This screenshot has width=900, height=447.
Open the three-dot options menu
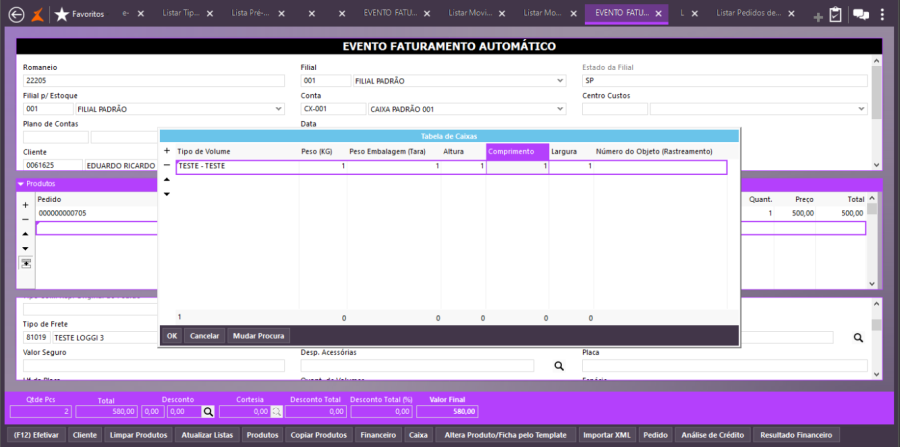(882, 15)
